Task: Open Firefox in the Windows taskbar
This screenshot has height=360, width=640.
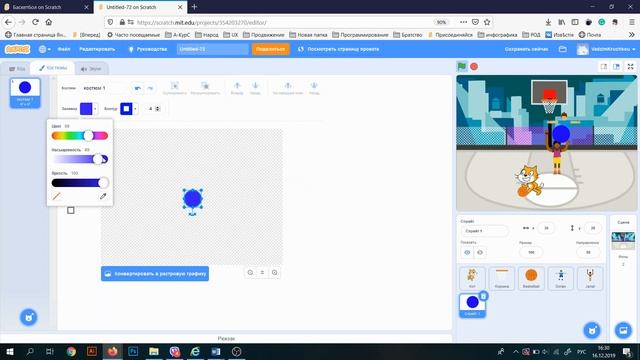Action: [112, 351]
